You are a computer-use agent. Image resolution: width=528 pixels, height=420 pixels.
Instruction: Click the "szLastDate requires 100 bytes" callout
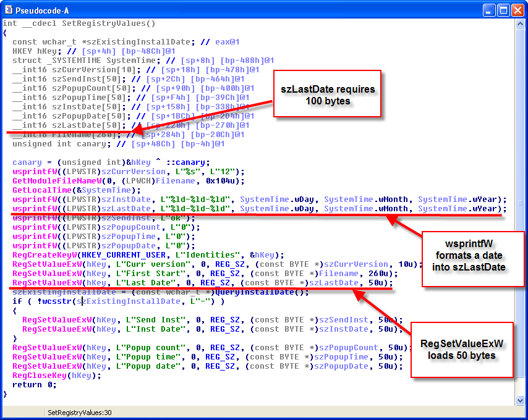click(327, 94)
